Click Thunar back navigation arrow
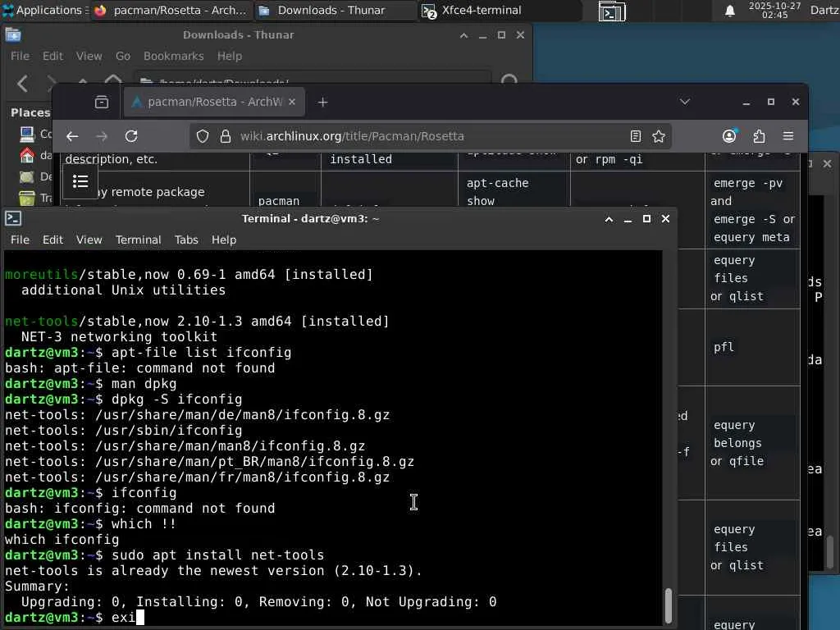Screen dimensions: 840x630 (22, 83)
